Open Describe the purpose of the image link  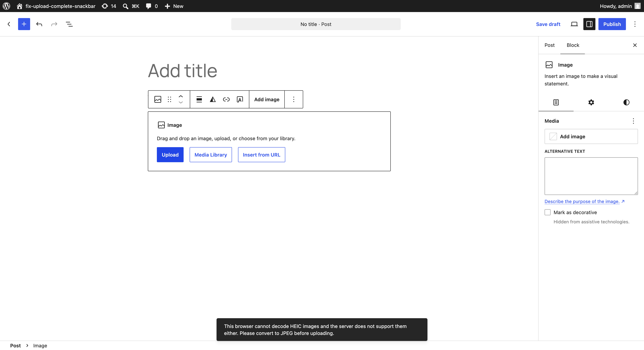click(x=584, y=201)
